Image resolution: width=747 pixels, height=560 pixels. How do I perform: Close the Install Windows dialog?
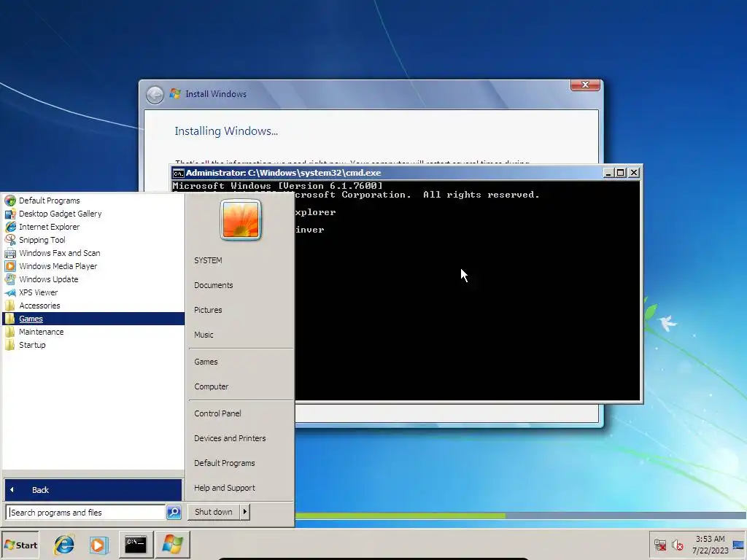point(585,85)
